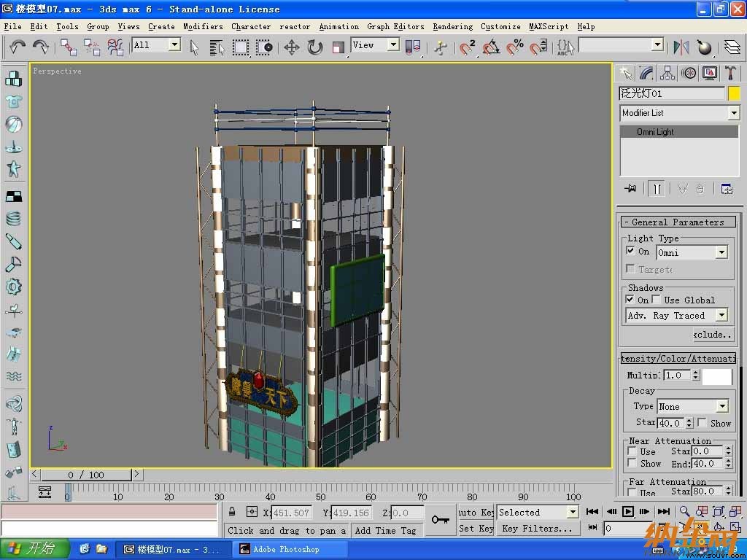
Task: Click the Select by Name icon
Action: point(217,47)
